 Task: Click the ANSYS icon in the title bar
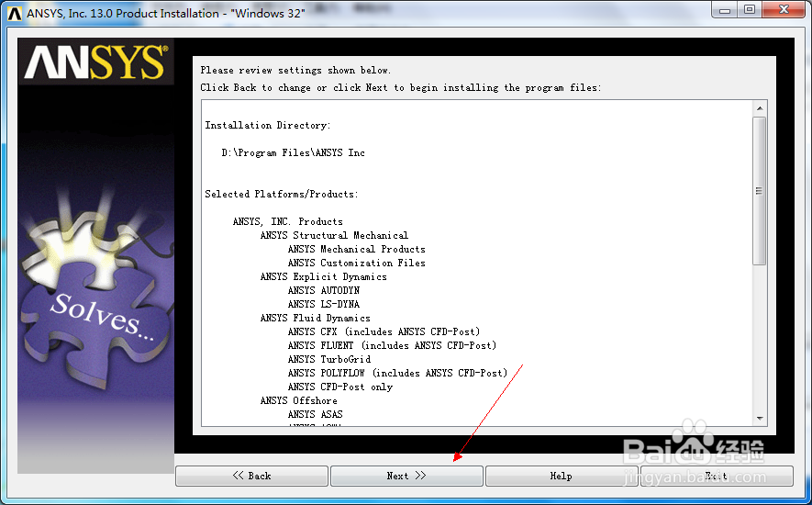tap(15, 14)
